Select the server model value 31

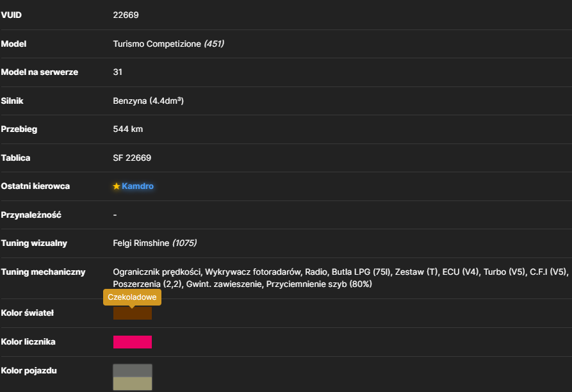click(x=117, y=72)
